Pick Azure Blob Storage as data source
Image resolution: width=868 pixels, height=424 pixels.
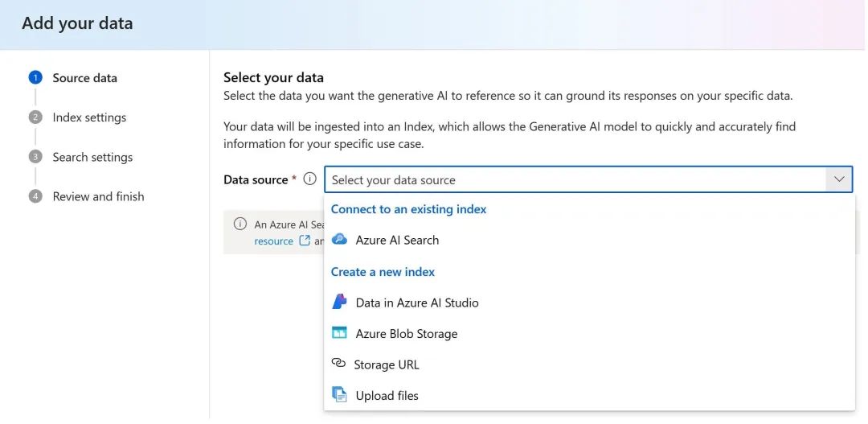point(407,333)
